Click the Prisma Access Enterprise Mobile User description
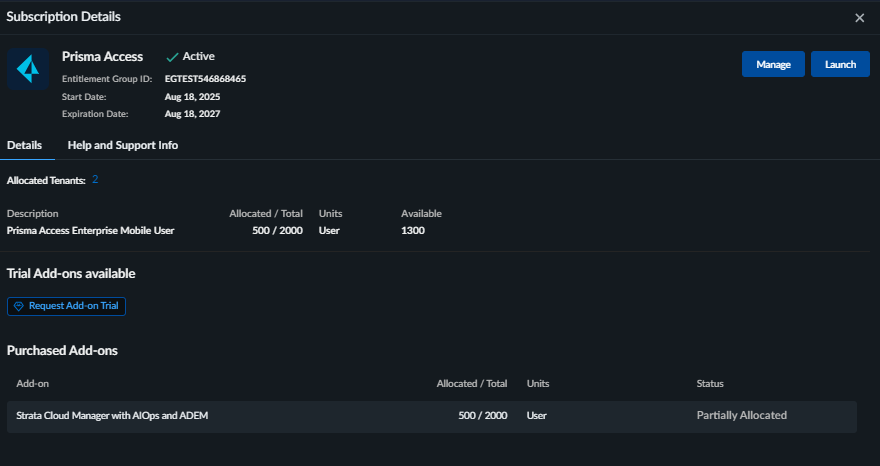880x466 pixels. pyautogui.click(x=91, y=230)
